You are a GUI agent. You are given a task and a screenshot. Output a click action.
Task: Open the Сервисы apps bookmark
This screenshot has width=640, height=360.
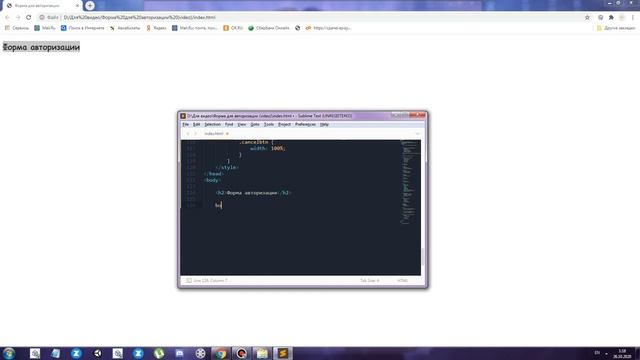point(16,28)
